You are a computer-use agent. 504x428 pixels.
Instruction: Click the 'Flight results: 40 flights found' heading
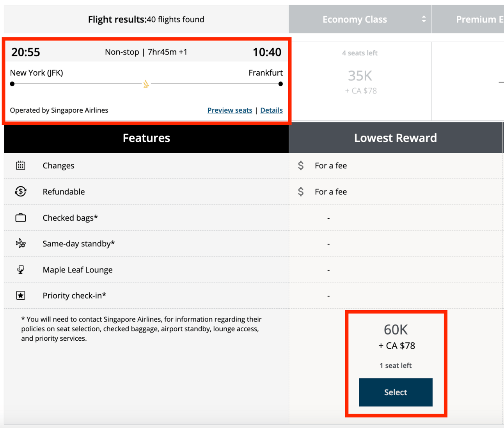[x=146, y=19]
